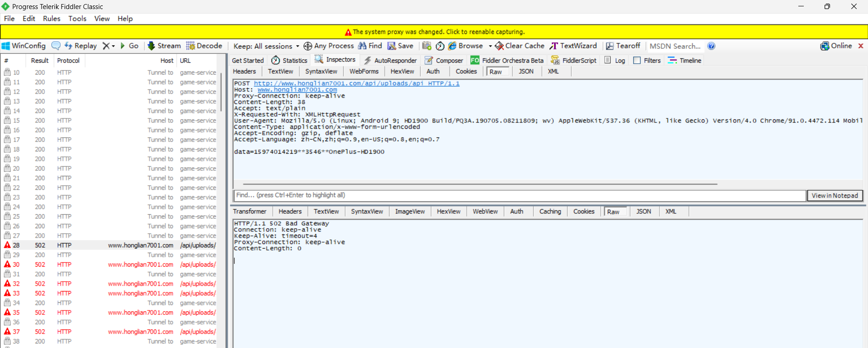Sort sessions by the Protocol column header
This screenshot has height=348, width=868.
[68, 61]
